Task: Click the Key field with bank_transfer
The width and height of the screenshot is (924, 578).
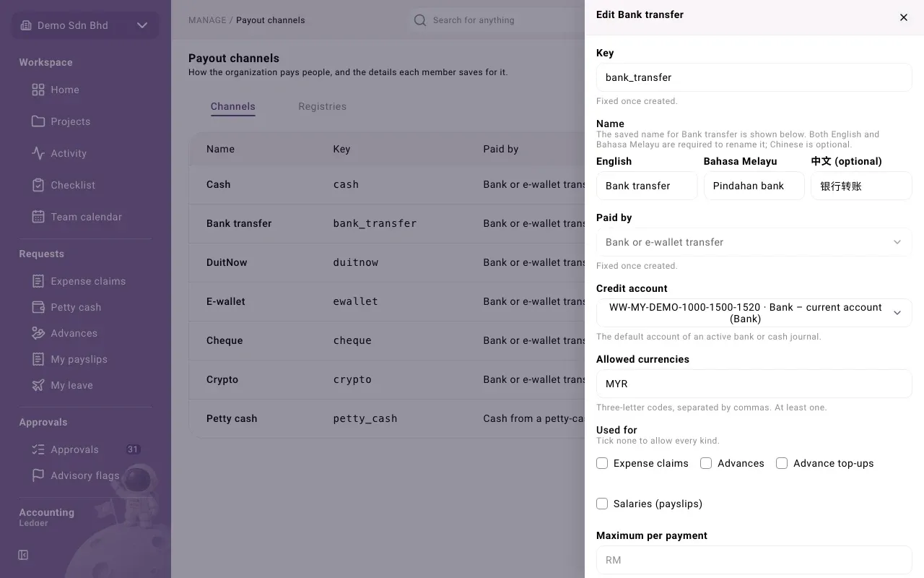Action: [x=754, y=77]
